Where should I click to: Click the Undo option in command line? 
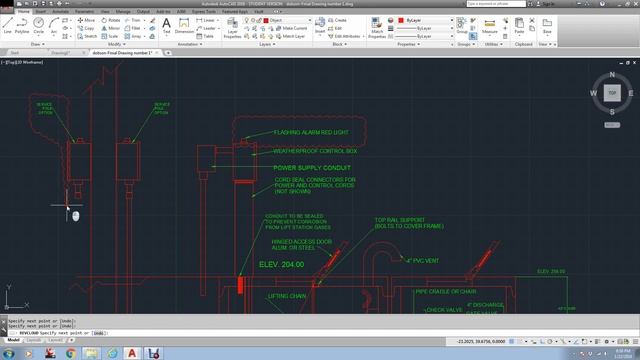pos(98,333)
